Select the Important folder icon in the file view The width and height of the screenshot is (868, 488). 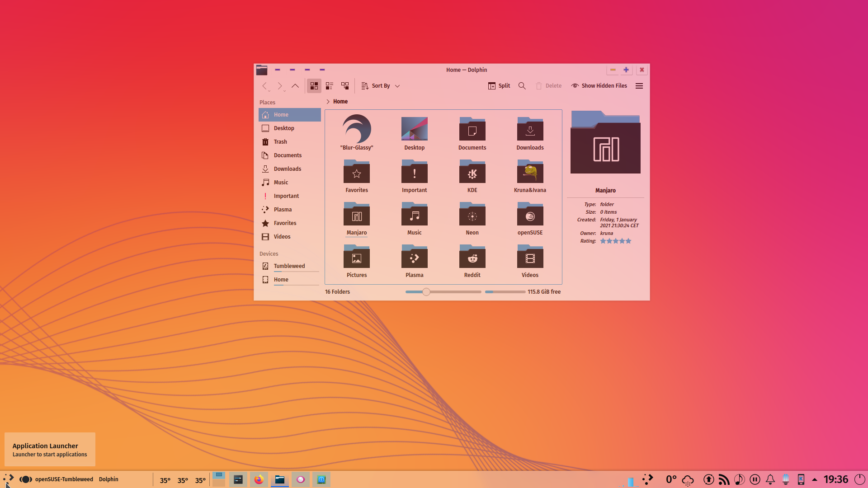pos(415,172)
